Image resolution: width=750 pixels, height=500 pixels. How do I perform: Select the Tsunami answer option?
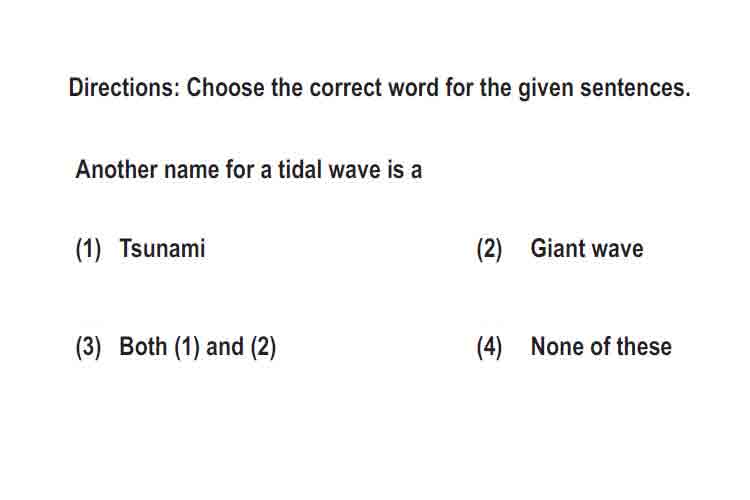pos(162,248)
